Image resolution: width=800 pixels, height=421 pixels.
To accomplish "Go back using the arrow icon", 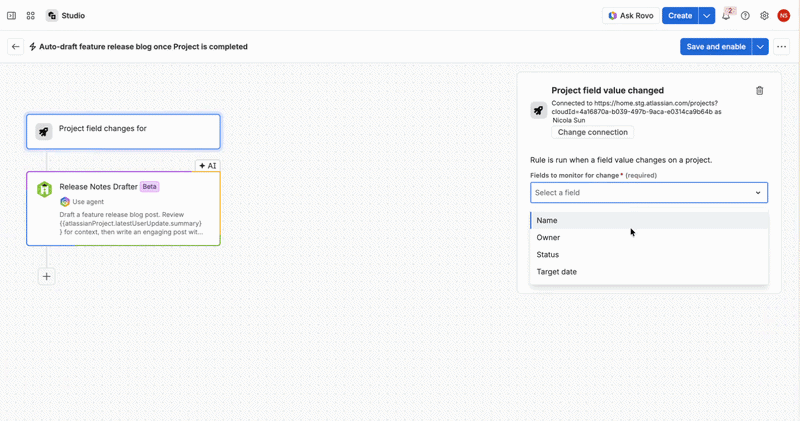I will click(16, 46).
